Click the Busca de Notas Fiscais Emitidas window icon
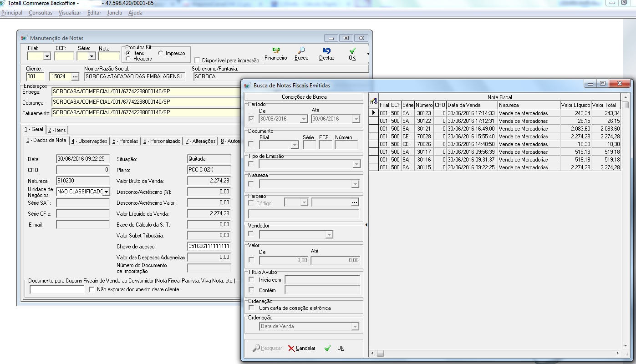Viewport: 636px width, 364px height. (x=247, y=85)
